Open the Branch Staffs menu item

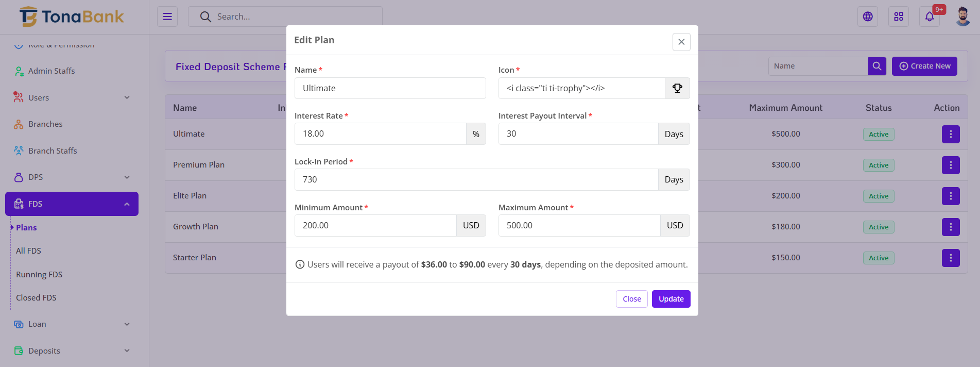tap(53, 151)
